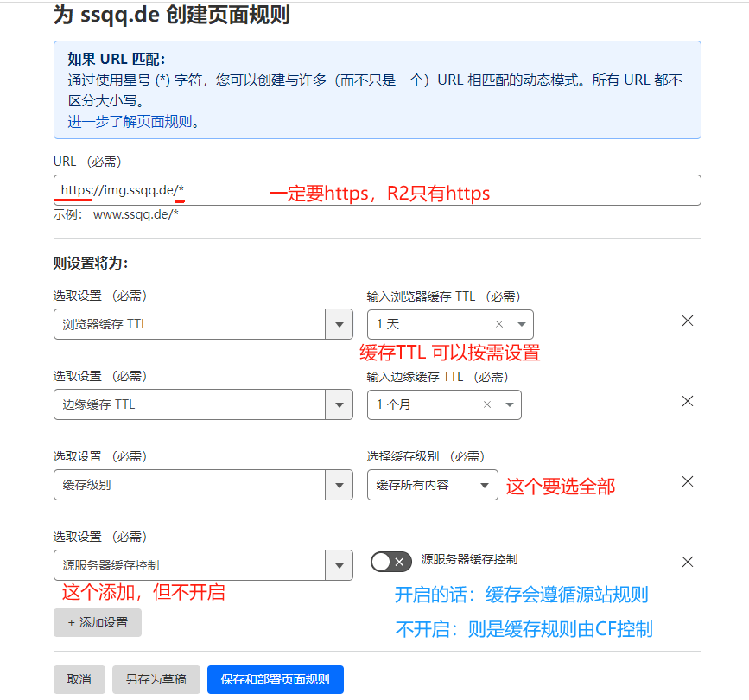
Task: Click the 保存和部署页面规则 button
Action: tap(274, 679)
